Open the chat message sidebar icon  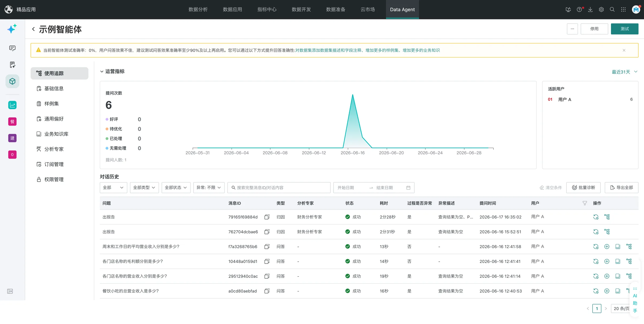pos(12,48)
